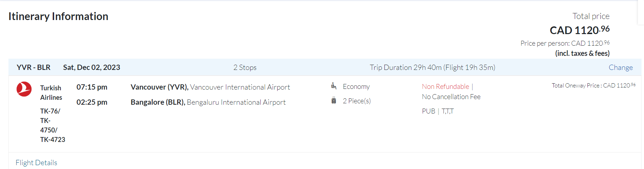
Task: Click the seat icon beside Economy
Action: point(334,86)
